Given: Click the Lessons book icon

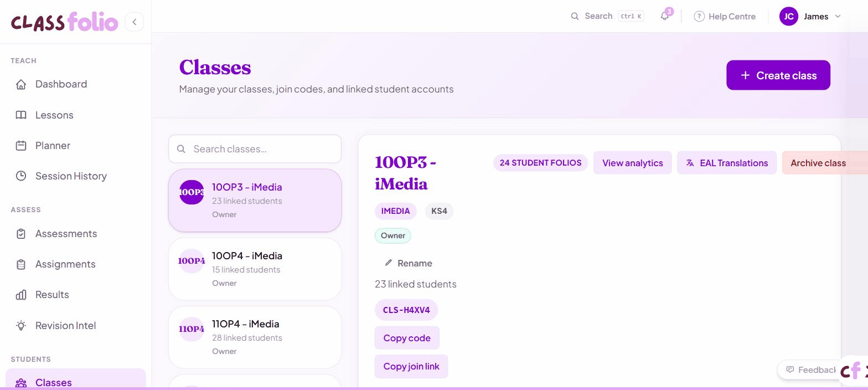Looking at the screenshot, I should pos(21,115).
